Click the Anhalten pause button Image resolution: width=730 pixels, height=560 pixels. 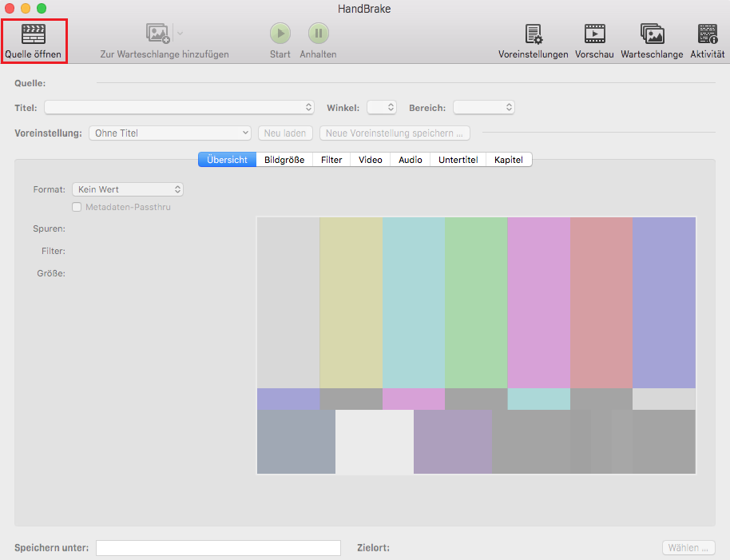(318, 34)
